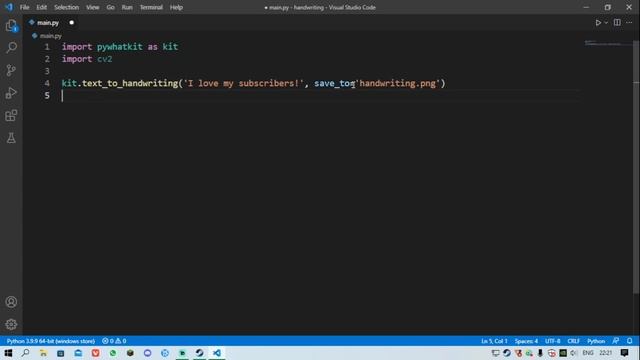Click the 'save_to' keyword argument on line 4

332,83
